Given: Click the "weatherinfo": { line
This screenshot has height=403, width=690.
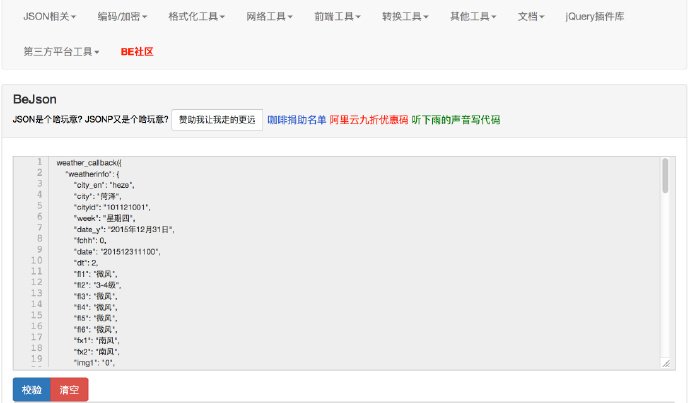Looking at the screenshot, I should [x=92, y=174].
